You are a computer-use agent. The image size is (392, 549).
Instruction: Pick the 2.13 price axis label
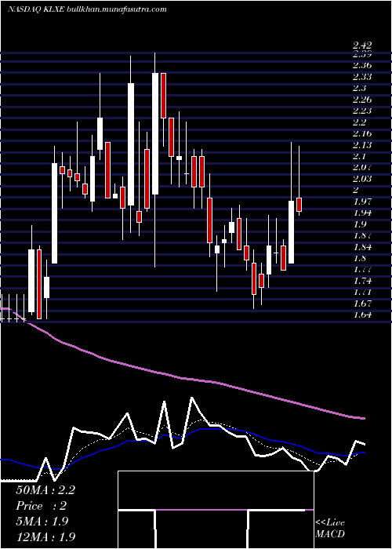pos(362,144)
